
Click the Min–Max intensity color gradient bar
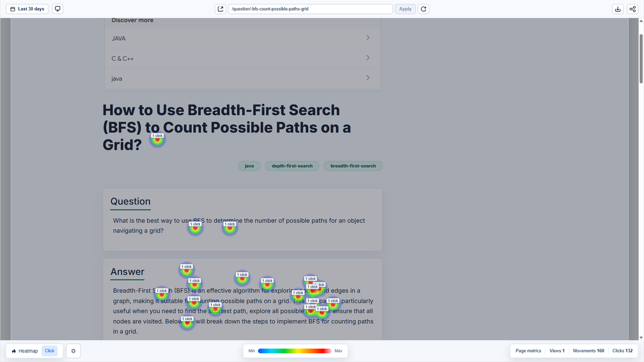coord(295,351)
